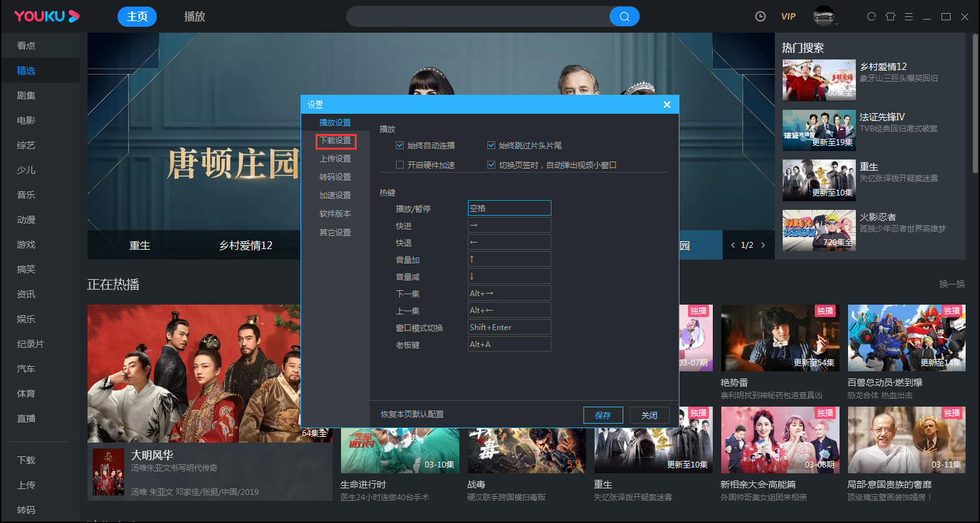Screen dimensions: 980x523
Task: Click the 播放/暂停 hotkey input field
Action: [x=509, y=207]
